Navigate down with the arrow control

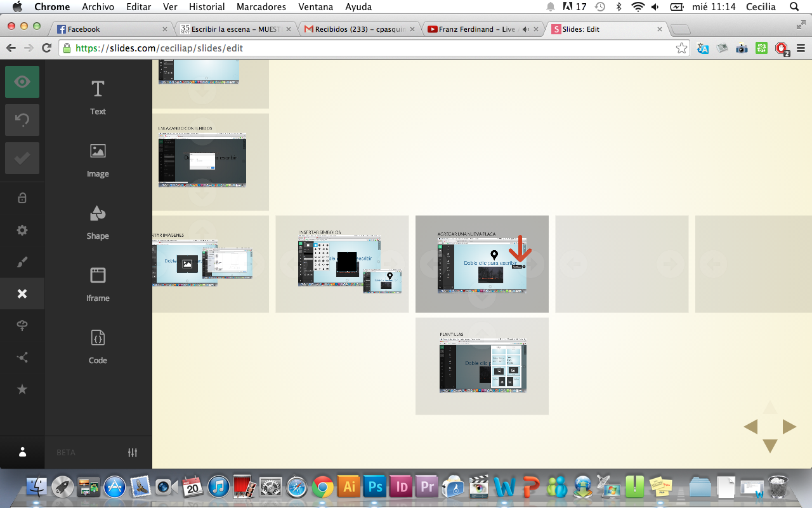pyautogui.click(x=769, y=446)
